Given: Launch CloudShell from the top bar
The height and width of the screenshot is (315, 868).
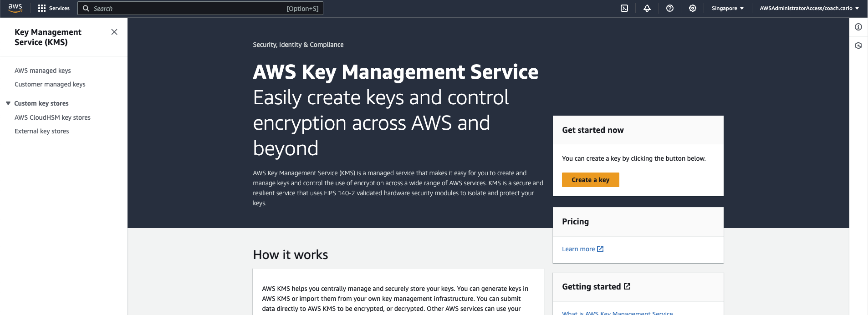Looking at the screenshot, I should pyautogui.click(x=624, y=8).
